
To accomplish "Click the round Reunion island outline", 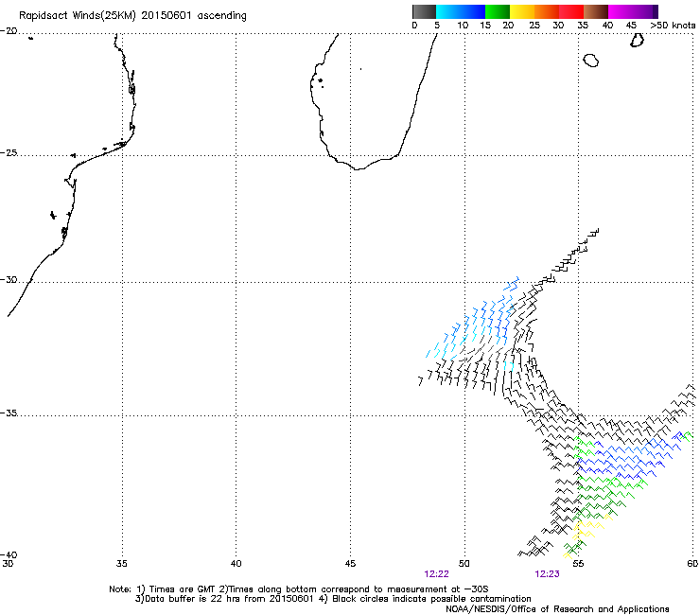I will [590, 60].
